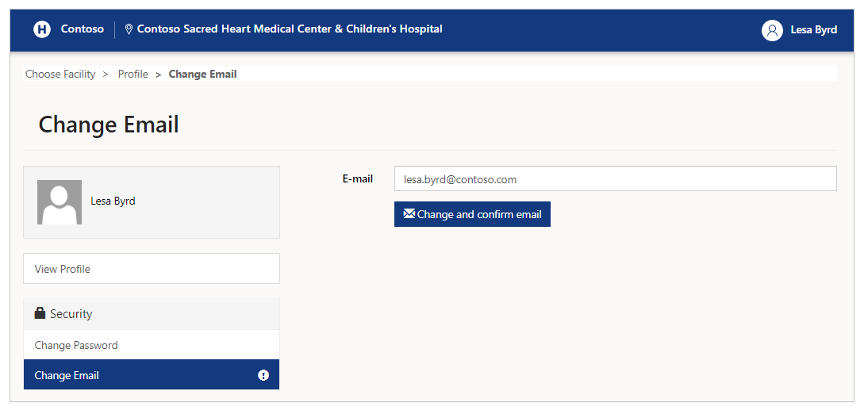Navigate to Profile breadcrumb link

133,75
